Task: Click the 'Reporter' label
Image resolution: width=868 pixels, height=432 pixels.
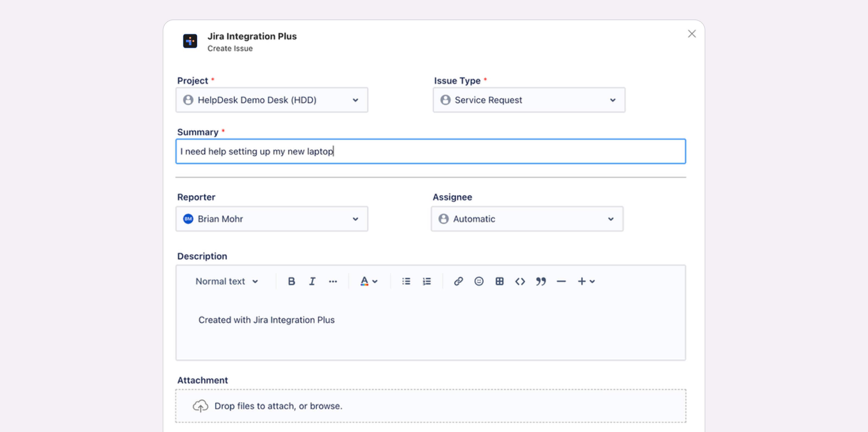Action: pyautogui.click(x=196, y=197)
